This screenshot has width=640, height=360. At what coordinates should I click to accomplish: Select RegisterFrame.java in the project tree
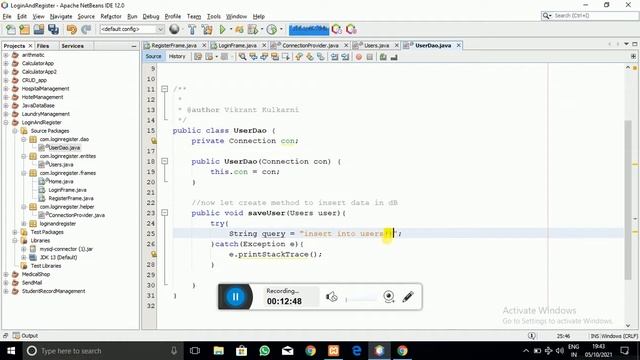[71, 198]
